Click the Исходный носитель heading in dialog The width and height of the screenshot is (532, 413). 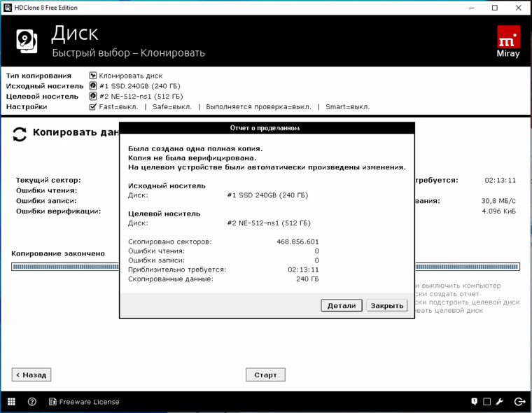tap(167, 186)
